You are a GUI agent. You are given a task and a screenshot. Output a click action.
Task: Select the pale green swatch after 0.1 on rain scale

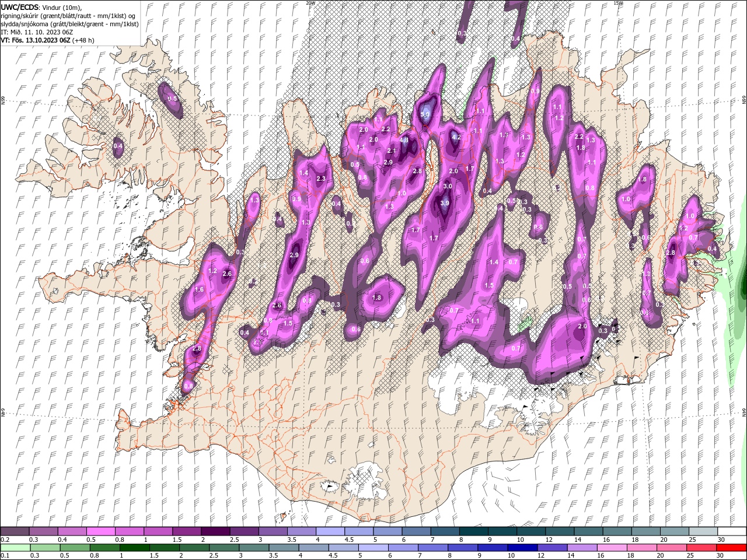pos(15,548)
